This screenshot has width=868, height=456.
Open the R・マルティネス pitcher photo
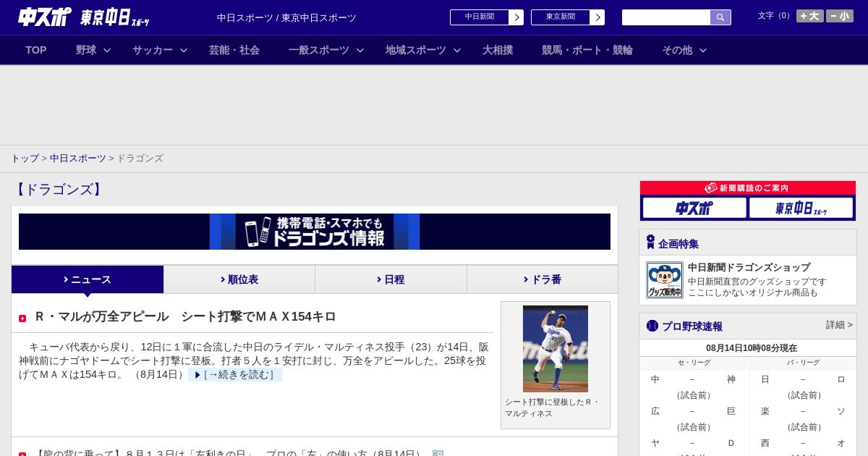[556, 349]
